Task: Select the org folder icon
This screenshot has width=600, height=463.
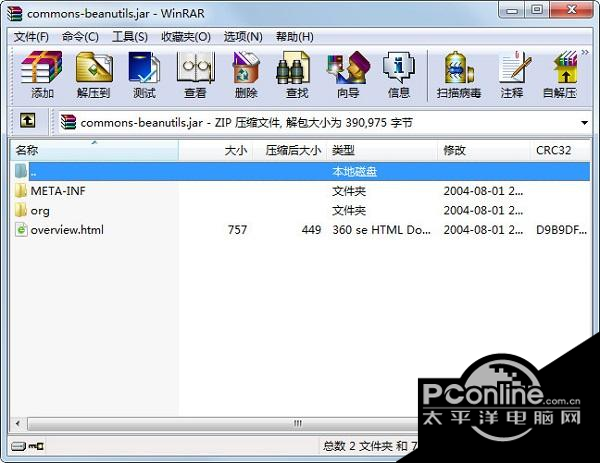Action: coord(21,210)
